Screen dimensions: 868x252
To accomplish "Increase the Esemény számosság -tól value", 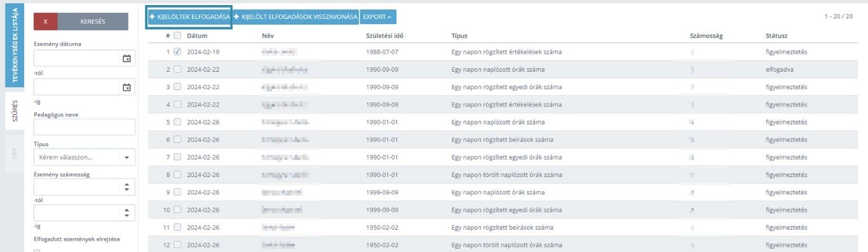I will (126, 184).
